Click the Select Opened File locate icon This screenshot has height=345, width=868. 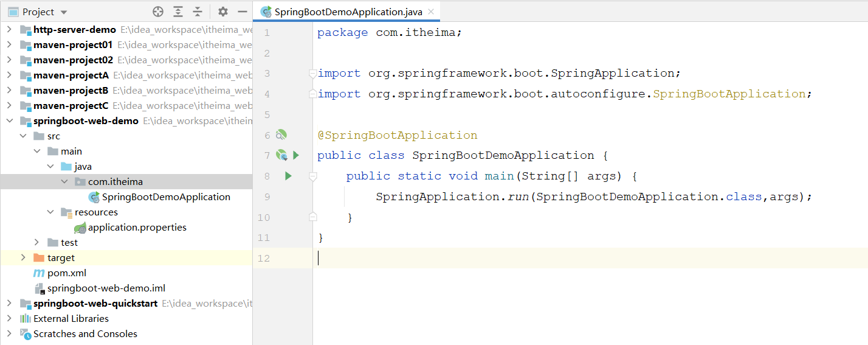coord(158,12)
